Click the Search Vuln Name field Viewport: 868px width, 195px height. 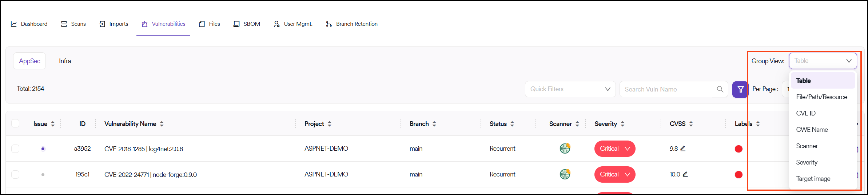pos(666,89)
